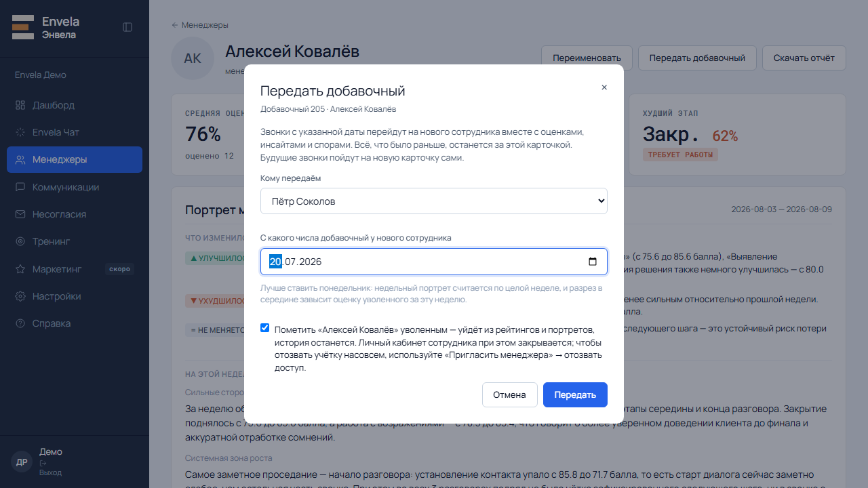
Task: Open the Кому передаём dropdown
Action: pos(434,201)
